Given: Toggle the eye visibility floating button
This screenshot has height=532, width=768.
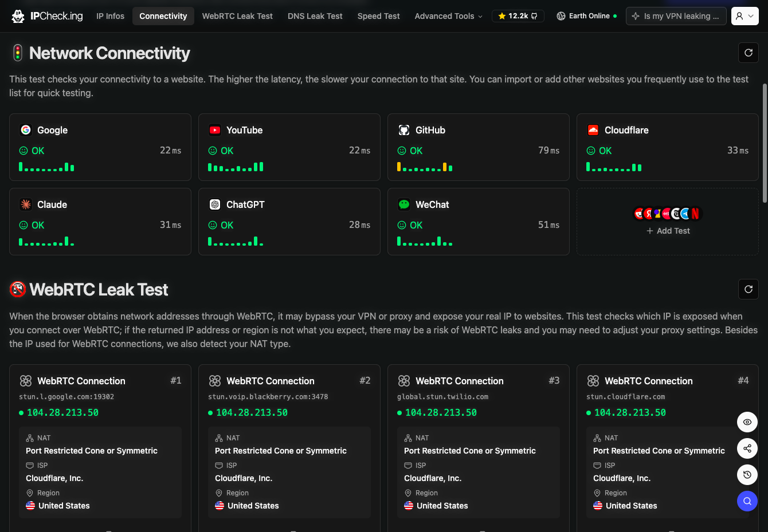Looking at the screenshot, I should click(747, 422).
